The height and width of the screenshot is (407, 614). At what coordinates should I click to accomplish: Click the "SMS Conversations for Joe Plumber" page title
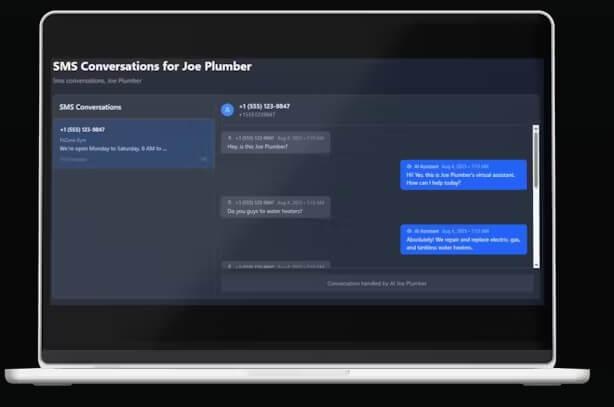152,67
